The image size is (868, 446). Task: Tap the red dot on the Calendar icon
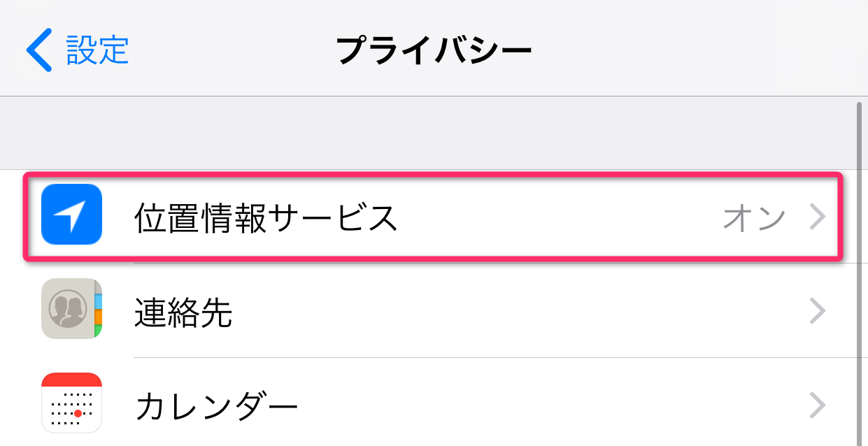click(x=78, y=414)
